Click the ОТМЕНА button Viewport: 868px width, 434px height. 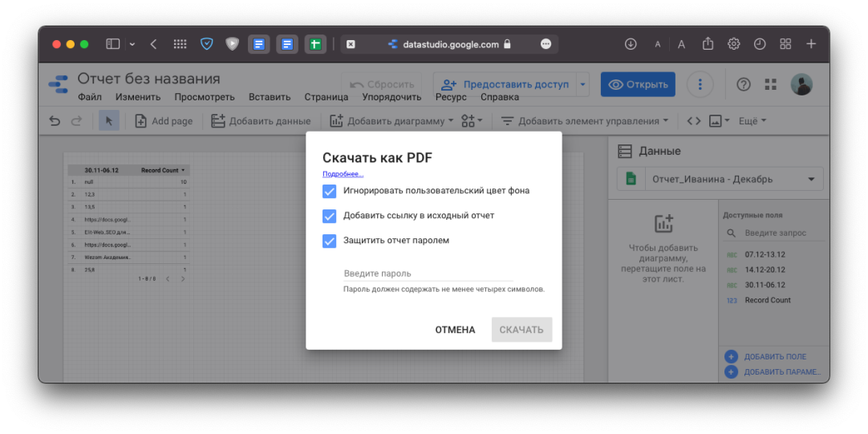point(455,330)
